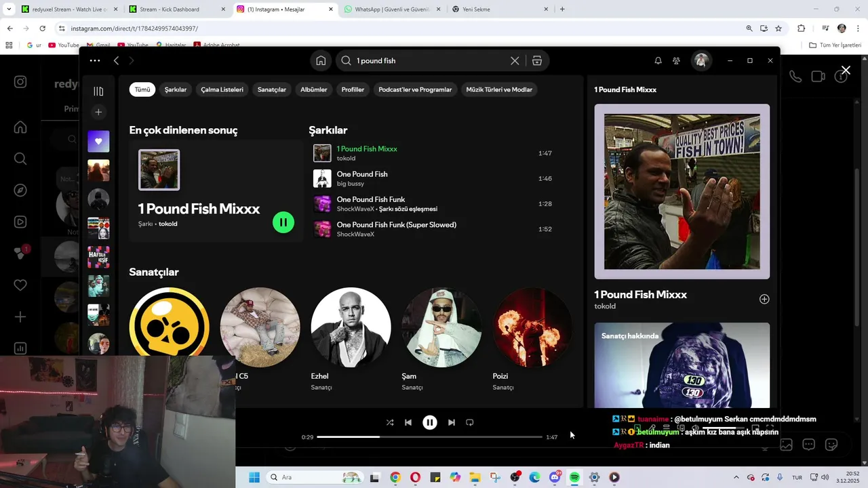
Task: Play song 'One Pound Fish' by big bussy
Action: coord(433,179)
